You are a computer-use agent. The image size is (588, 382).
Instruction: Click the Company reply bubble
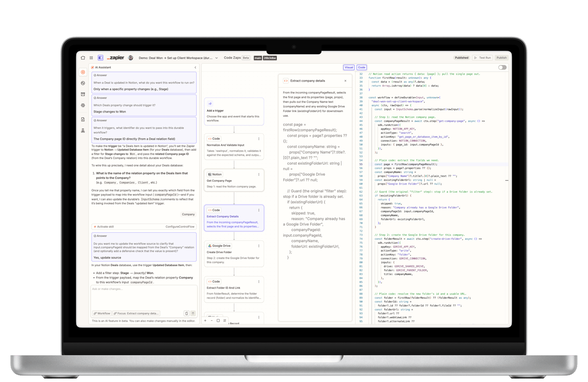[188, 214]
